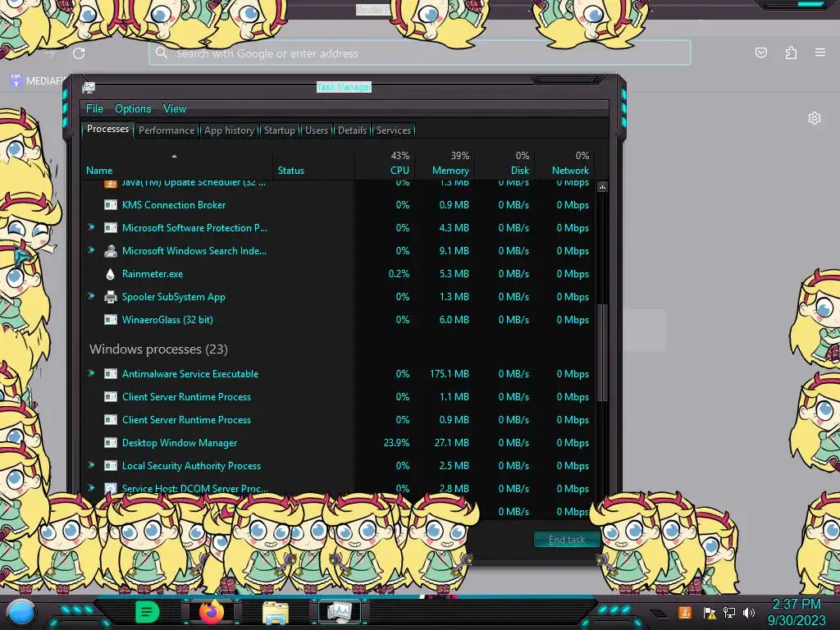Click the scrollbar up arrow in process list
Screen dimensions: 840x630
coord(602,187)
